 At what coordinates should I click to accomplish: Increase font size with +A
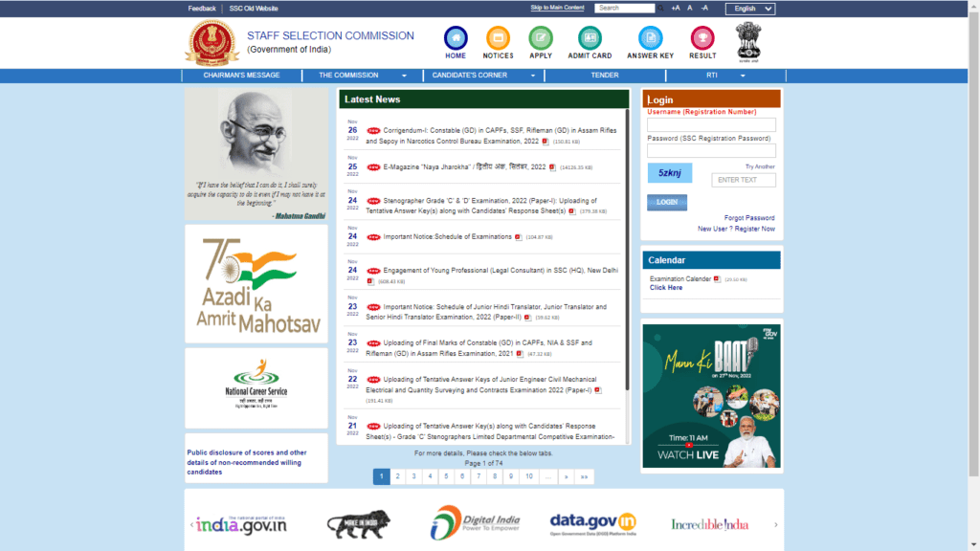[676, 8]
